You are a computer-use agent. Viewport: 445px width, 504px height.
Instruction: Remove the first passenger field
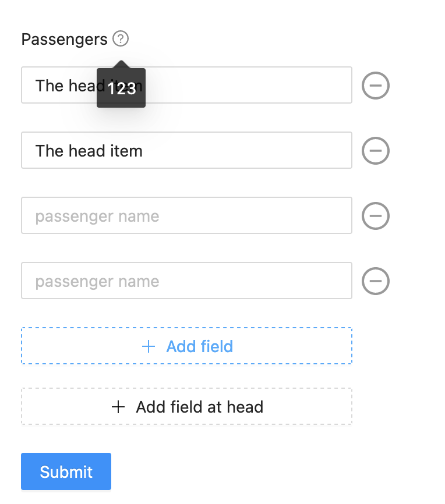(x=376, y=86)
